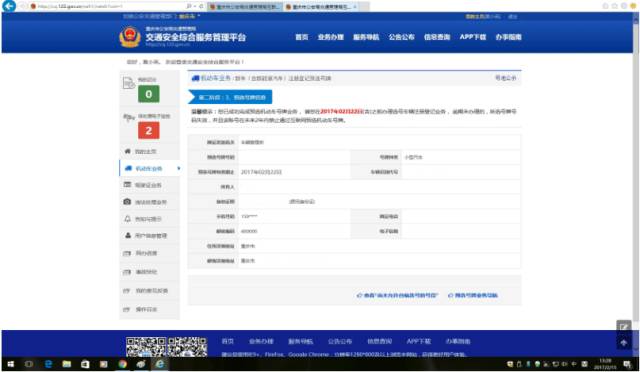Click the police emblem logo in the header

click(x=130, y=37)
